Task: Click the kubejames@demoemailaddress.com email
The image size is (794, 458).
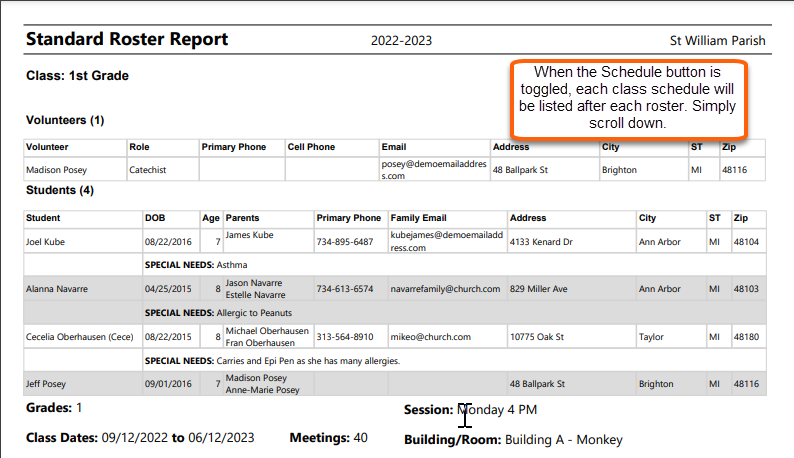Action: (447, 241)
